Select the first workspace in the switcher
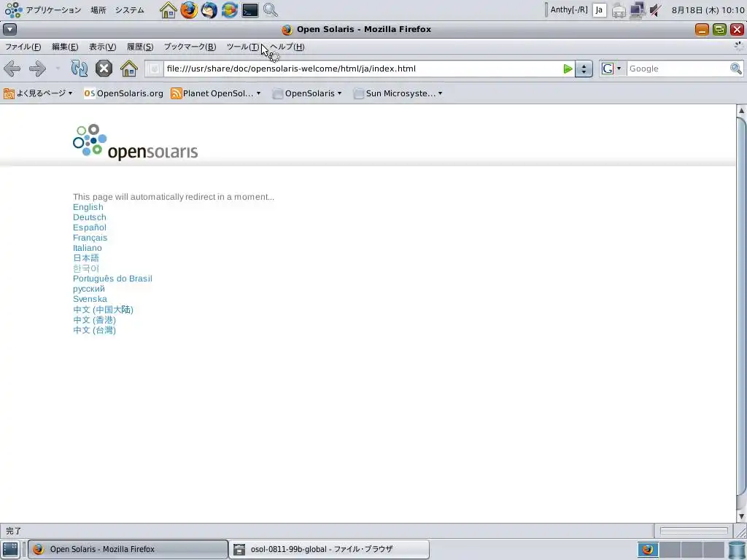747x560 pixels. tap(648, 550)
